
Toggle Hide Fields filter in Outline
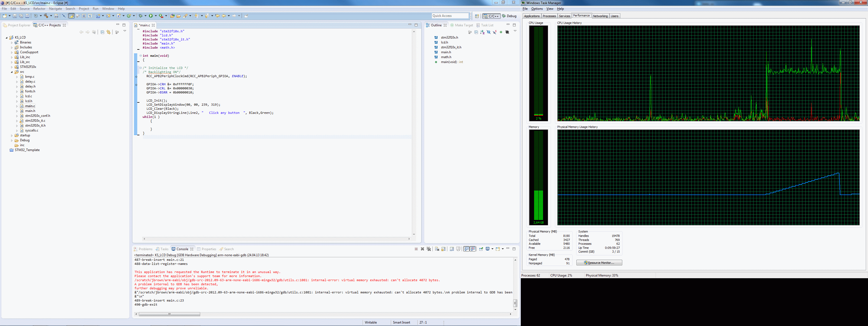point(489,32)
